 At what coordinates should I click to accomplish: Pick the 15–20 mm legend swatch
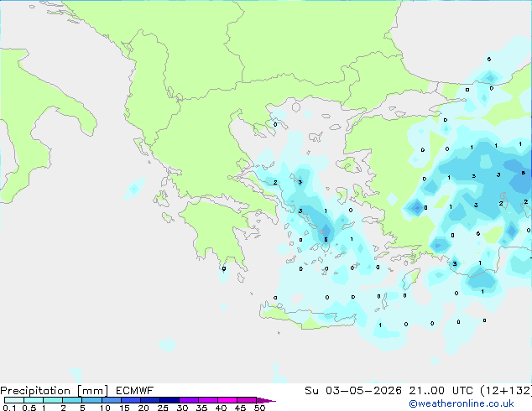click(131, 400)
